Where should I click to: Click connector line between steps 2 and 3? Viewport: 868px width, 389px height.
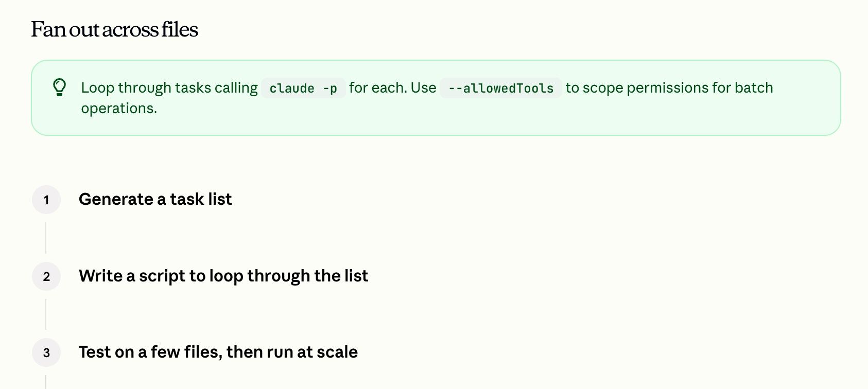[46, 314]
